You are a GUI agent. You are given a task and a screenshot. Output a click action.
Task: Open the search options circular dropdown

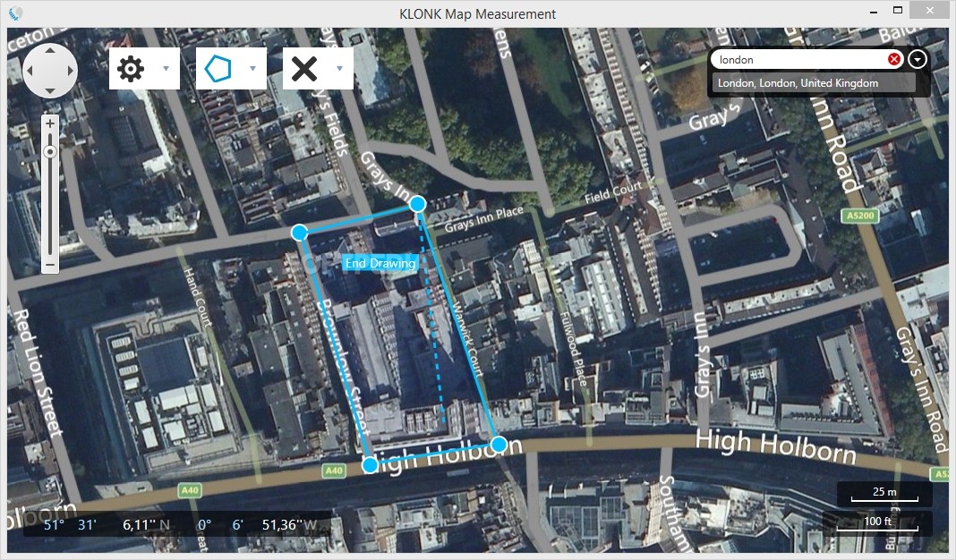click(918, 59)
